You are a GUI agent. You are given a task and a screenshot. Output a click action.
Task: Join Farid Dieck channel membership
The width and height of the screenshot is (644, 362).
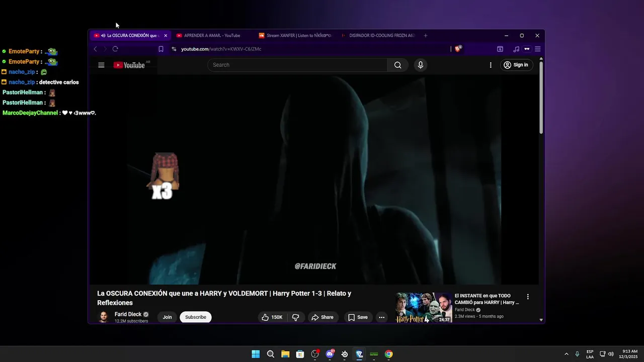(168, 317)
